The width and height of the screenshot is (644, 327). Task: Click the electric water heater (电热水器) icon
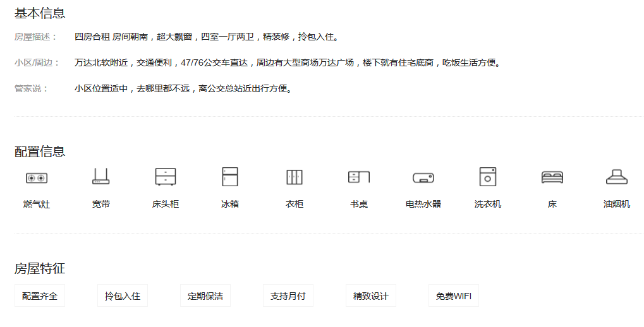tap(423, 178)
